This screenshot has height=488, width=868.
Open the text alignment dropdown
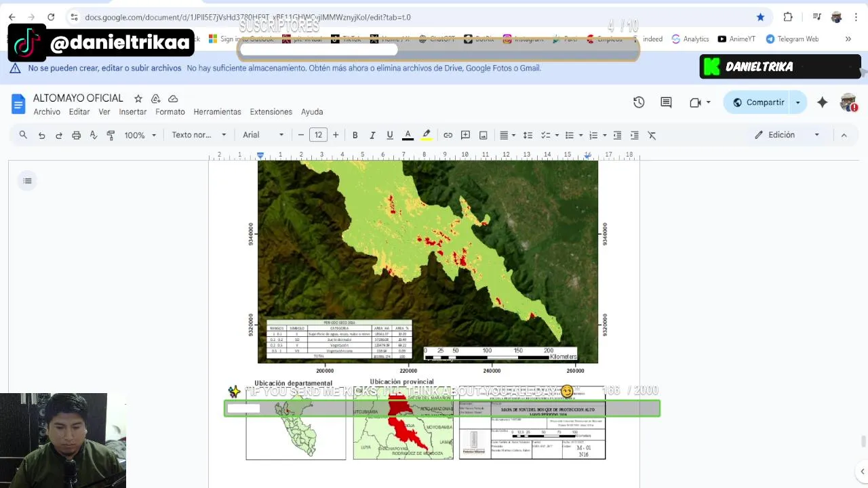[507, 135]
